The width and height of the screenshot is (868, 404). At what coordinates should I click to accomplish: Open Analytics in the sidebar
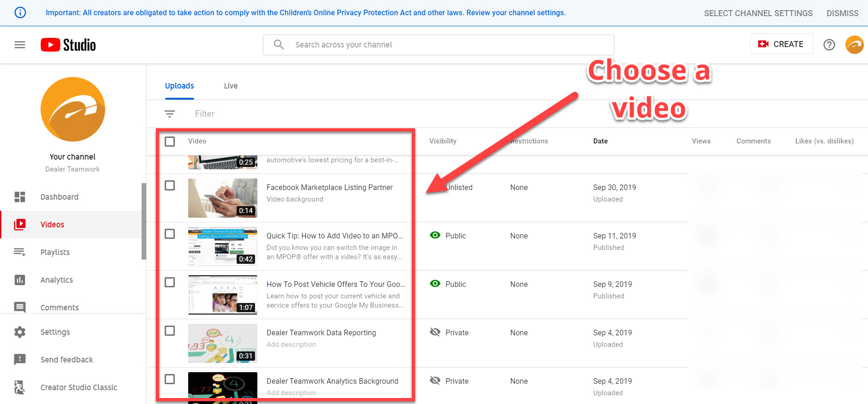(57, 280)
